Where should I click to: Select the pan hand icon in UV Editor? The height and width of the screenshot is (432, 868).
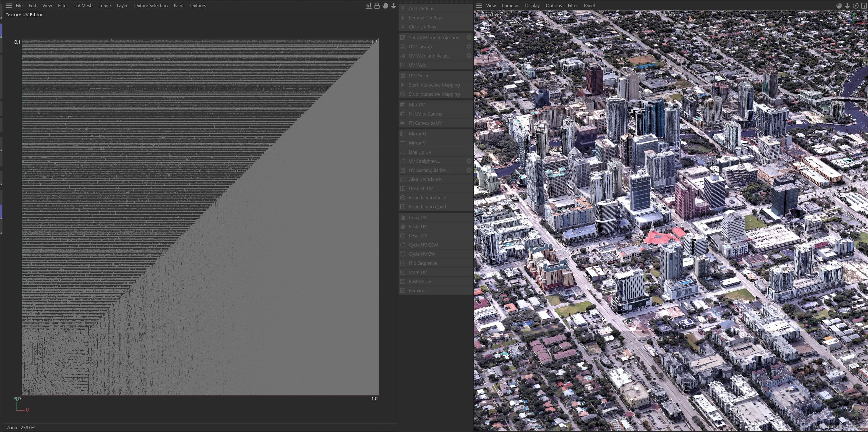(x=385, y=5)
